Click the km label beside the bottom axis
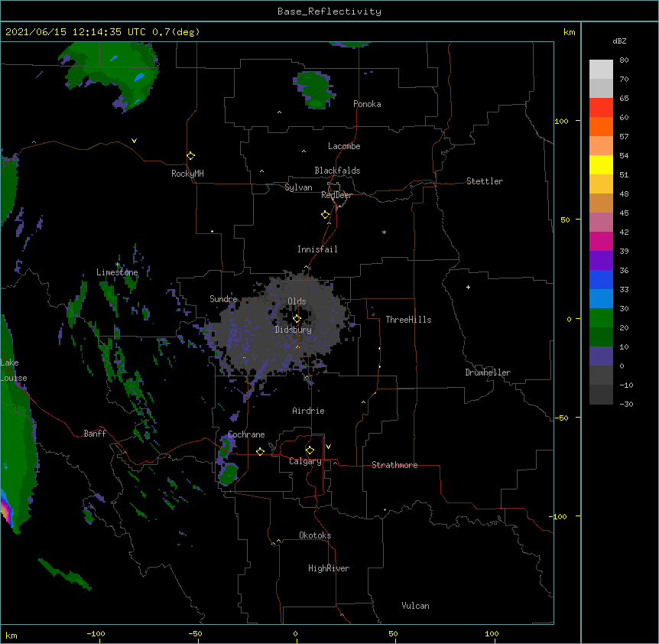Image resolution: width=659 pixels, height=644 pixels. 11,636
